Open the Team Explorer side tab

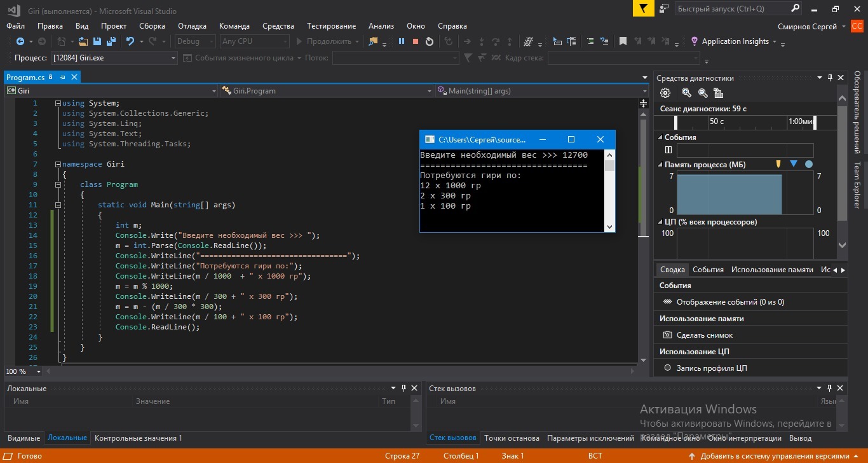click(857, 184)
